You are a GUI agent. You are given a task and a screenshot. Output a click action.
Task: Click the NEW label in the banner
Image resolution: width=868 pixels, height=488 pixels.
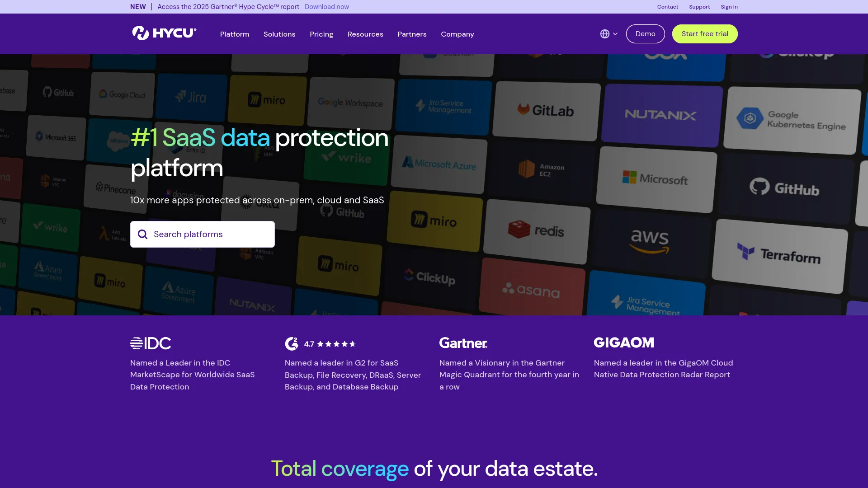coord(138,7)
